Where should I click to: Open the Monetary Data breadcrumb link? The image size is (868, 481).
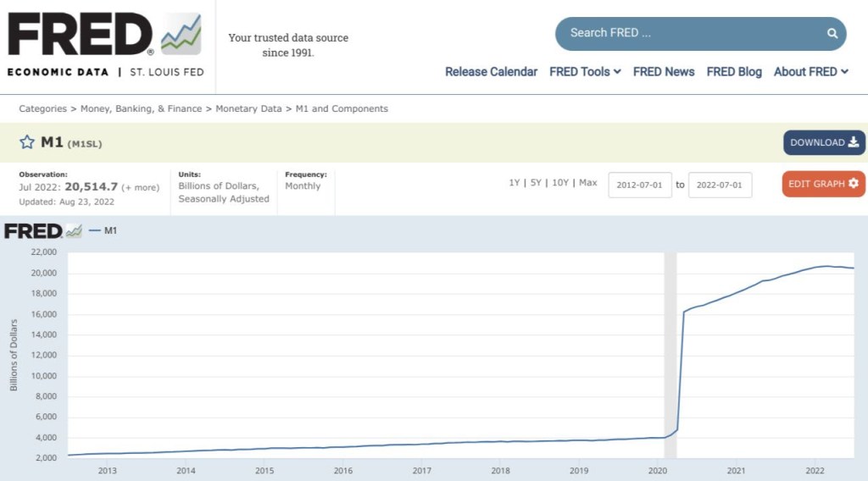click(250, 108)
